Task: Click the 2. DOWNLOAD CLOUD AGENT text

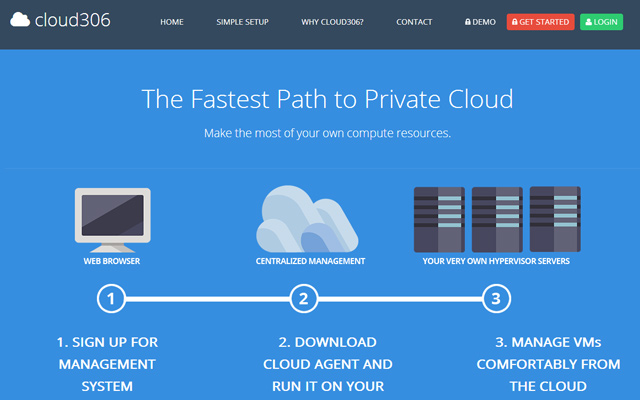Action: pyautogui.click(x=328, y=364)
